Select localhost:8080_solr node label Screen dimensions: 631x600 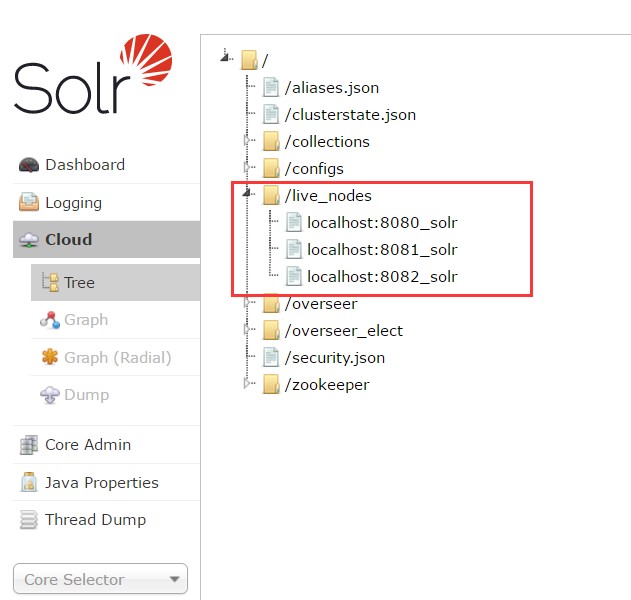click(382, 223)
